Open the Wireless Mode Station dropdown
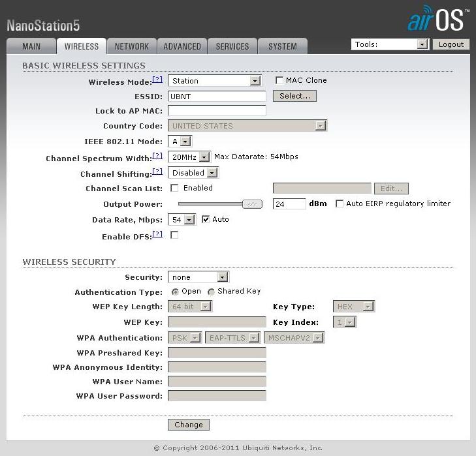 tap(214, 81)
